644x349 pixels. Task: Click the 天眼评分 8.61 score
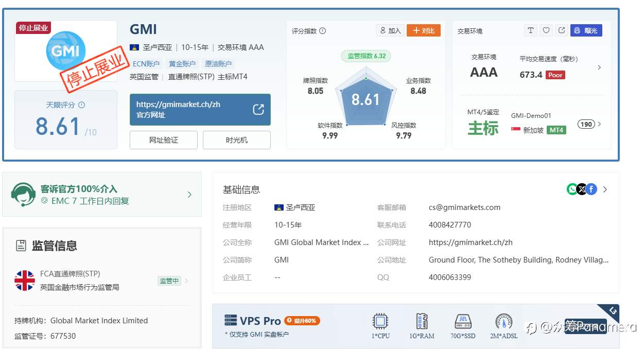tap(58, 126)
